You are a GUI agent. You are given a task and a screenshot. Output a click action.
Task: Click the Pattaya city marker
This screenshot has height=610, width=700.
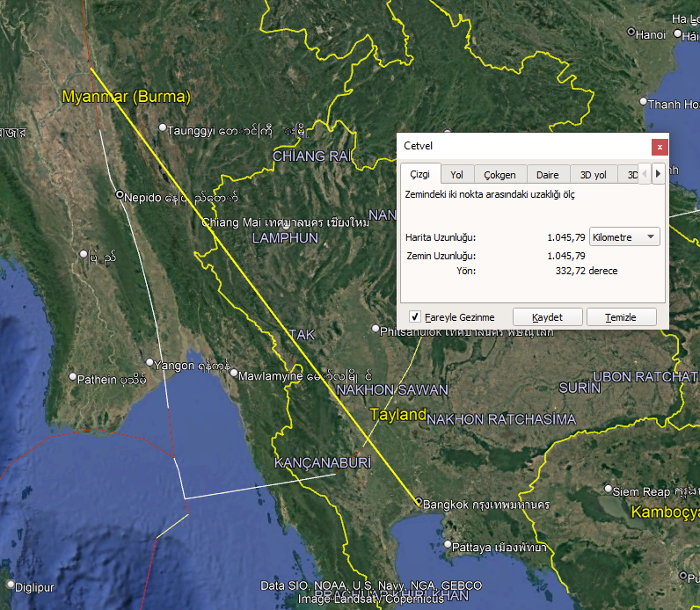point(448,544)
